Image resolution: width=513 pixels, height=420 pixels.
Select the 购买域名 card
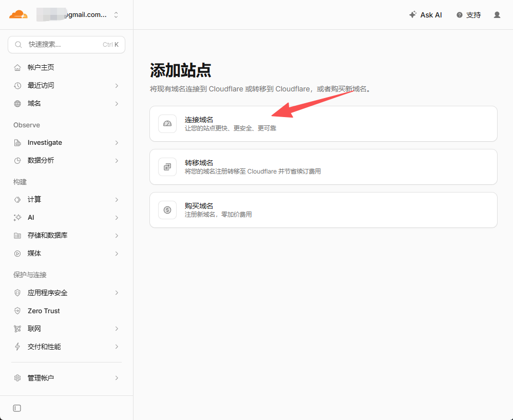pos(323,210)
